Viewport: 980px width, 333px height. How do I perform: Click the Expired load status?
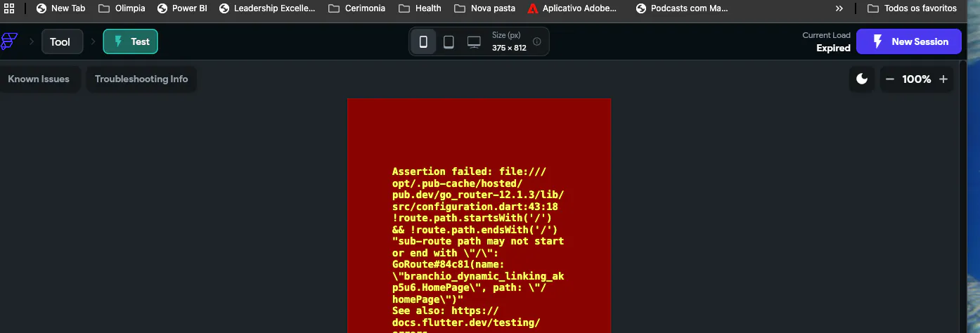coord(833,48)
